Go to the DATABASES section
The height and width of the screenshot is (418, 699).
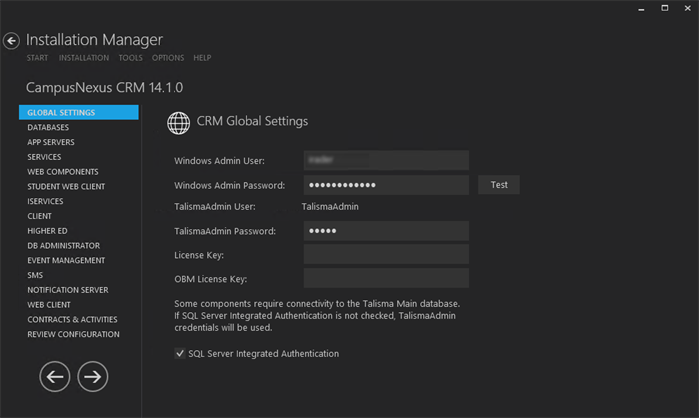[48, 127]
